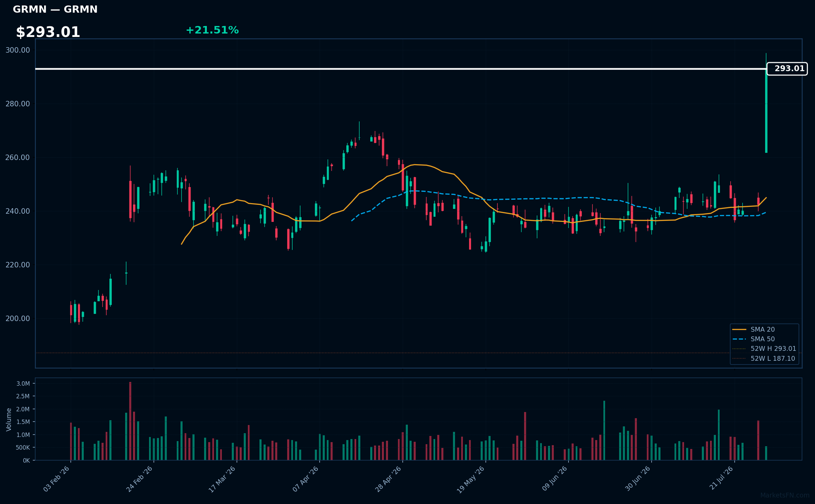Click the SMA 20 legend entry

[x=762, y=329]
